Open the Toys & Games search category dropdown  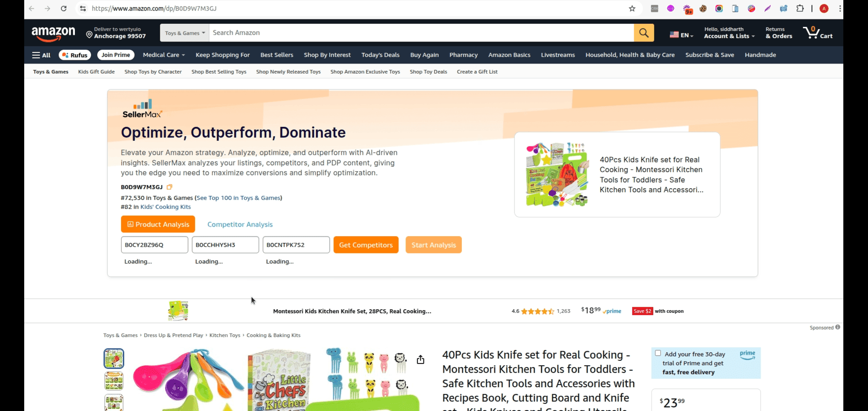coord(184,32)
